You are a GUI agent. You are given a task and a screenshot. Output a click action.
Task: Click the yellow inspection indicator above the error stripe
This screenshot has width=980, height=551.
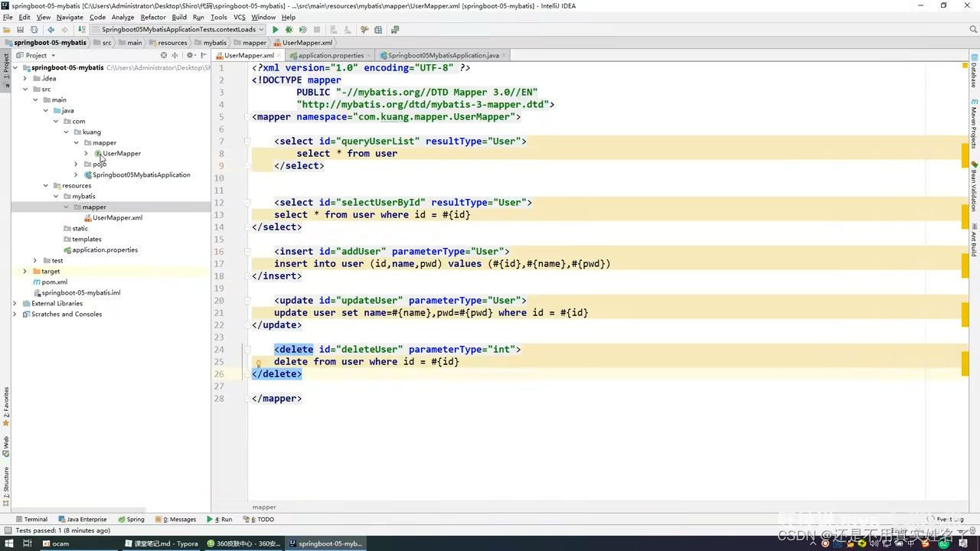(x=965, y=67)
